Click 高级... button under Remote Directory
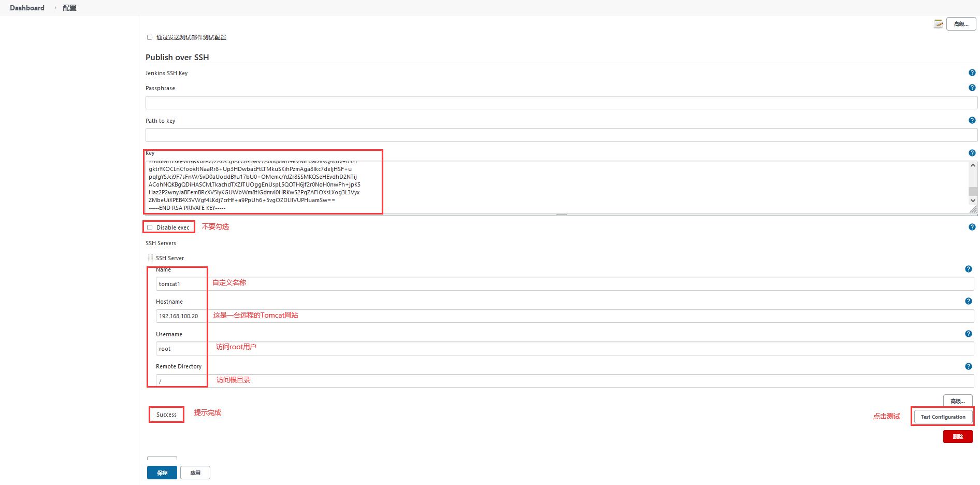Image resolution: width=980 pixels, height=485 pixels. click(958, 401)
